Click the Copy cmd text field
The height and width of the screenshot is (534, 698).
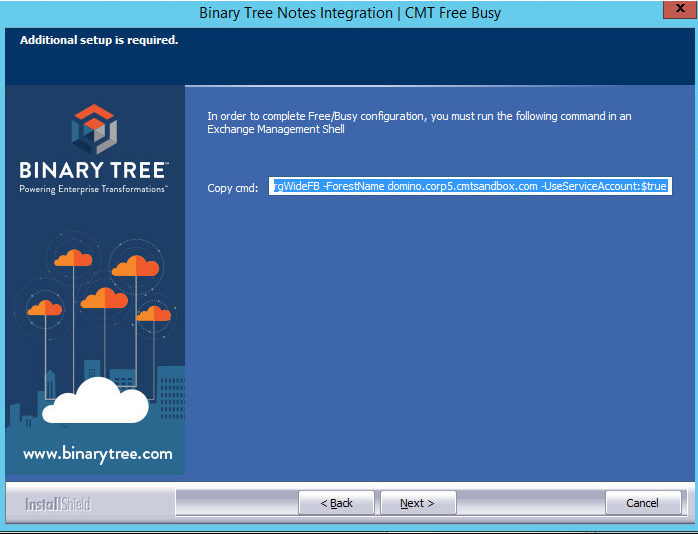point(470,186)
